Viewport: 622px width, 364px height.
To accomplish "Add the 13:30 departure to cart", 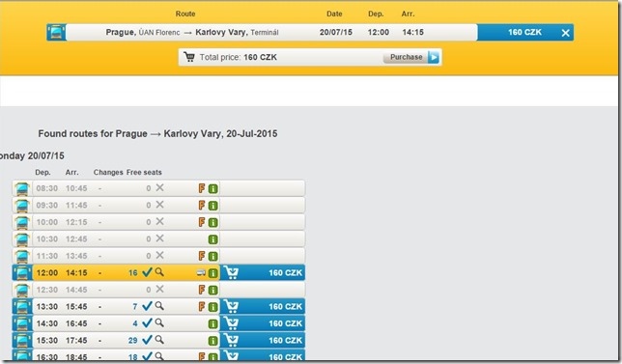I will (263, 306).
